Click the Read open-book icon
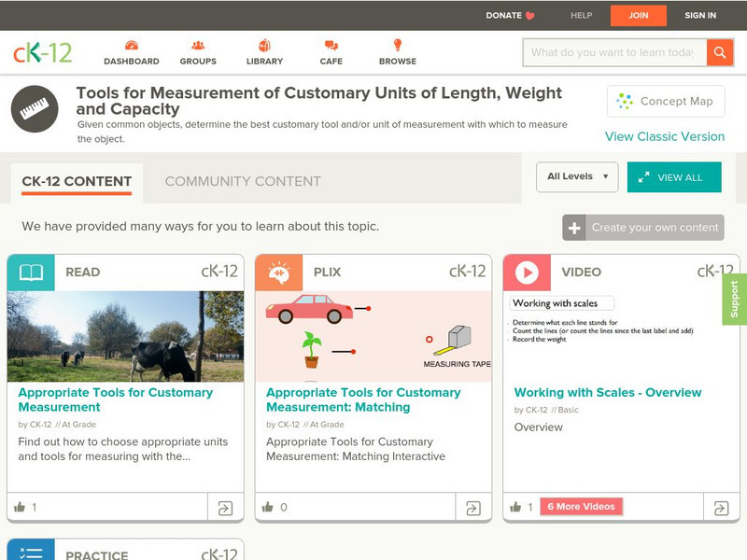The width and height of the screenshot is (747, 560). coord(31,273)
